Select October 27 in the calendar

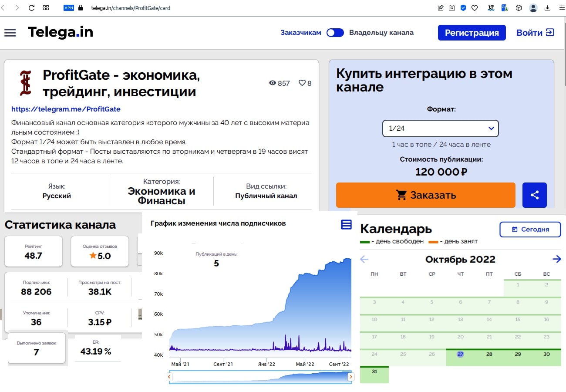pos(460,357)
